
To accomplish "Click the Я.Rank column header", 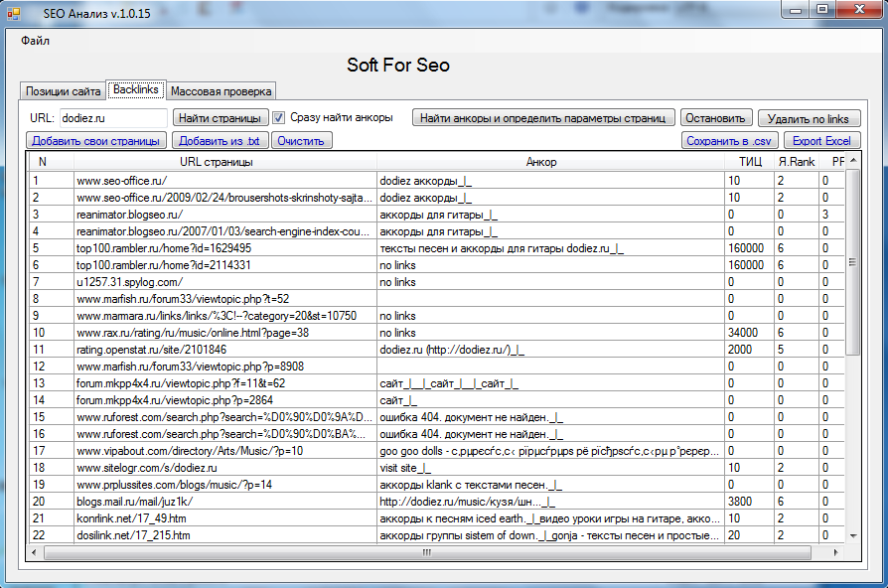I will point(797,162).
